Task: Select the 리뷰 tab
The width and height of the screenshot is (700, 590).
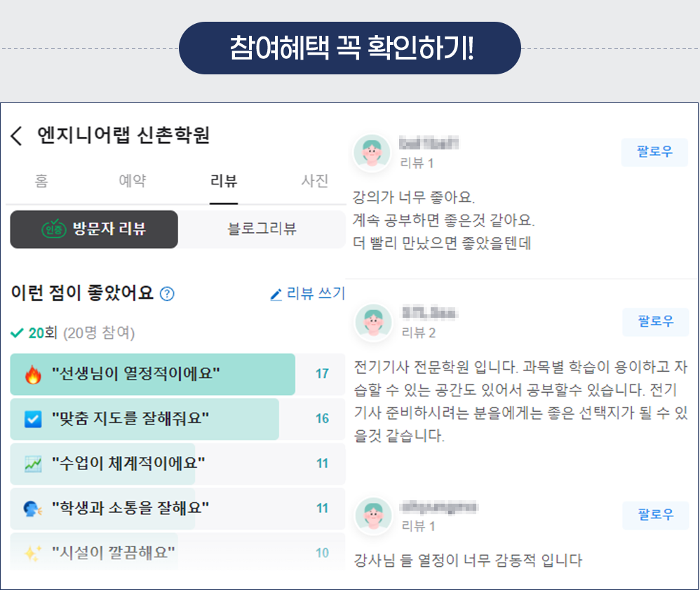Action: 224,181
